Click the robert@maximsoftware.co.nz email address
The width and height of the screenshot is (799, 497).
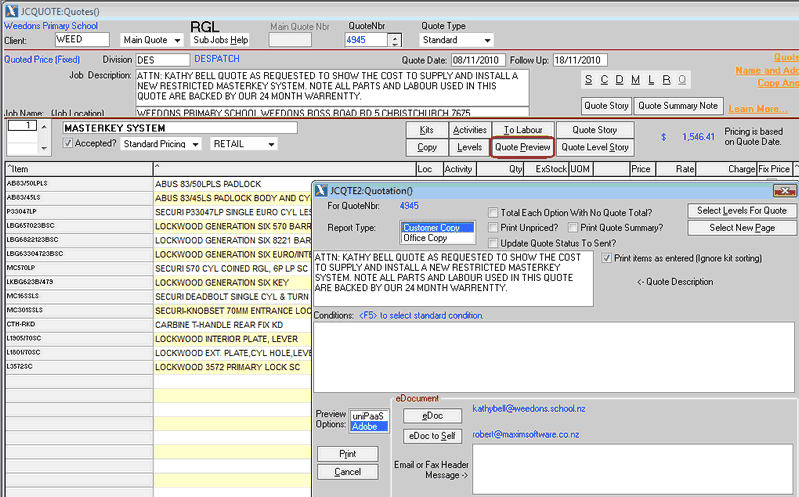click(x=525, y=435)
